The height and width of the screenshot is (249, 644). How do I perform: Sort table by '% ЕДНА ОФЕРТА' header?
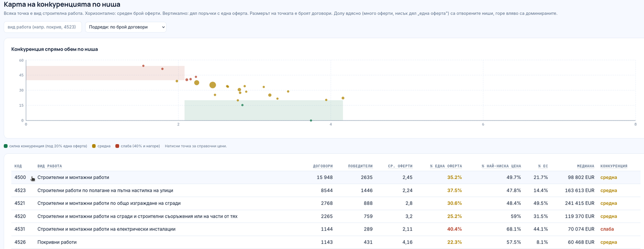point(446,166)
